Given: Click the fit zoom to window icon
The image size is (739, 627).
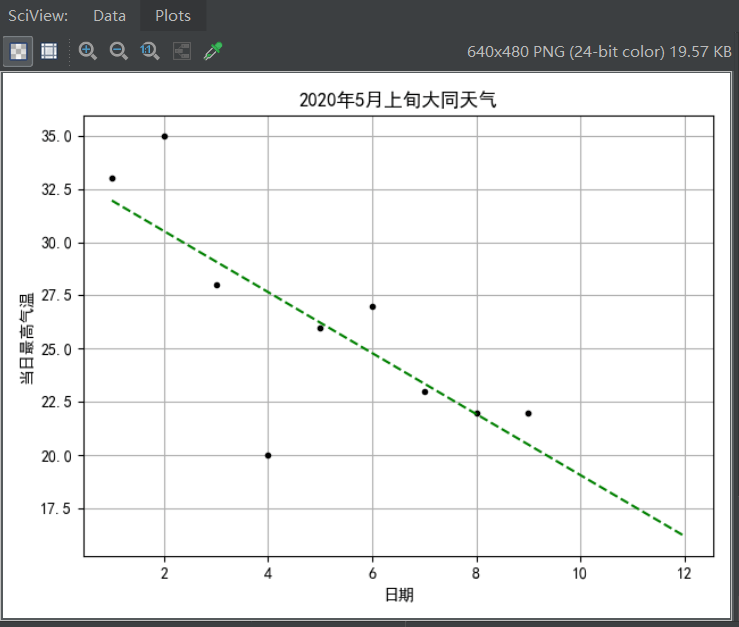Looking at the screenshot, I should point(182,51).
